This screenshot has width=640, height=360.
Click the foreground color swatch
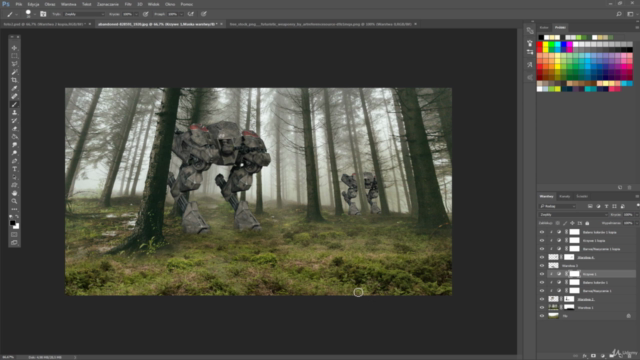[x=13, y=223]
